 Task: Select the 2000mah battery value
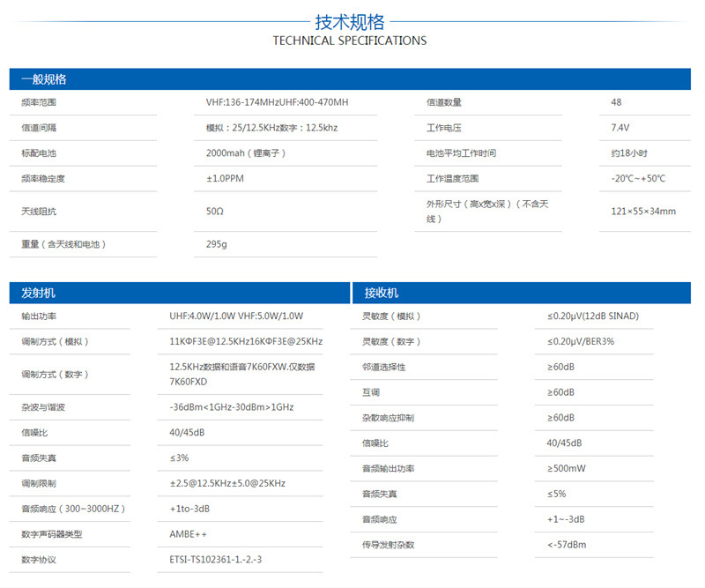[x=246, y=153]
